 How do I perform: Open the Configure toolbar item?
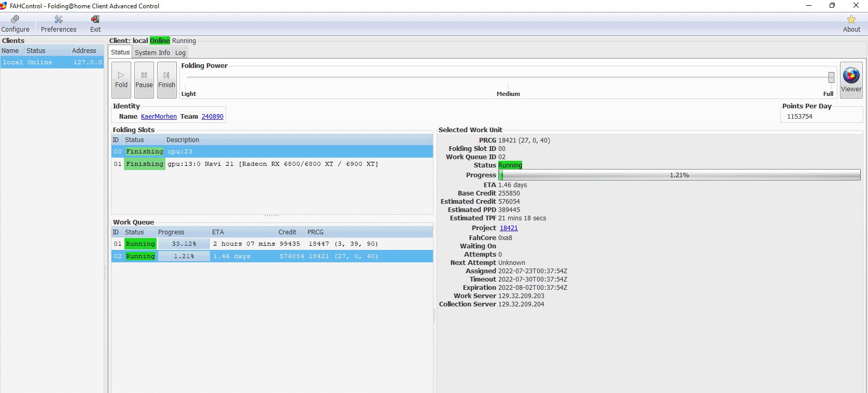tap(15, 24)
